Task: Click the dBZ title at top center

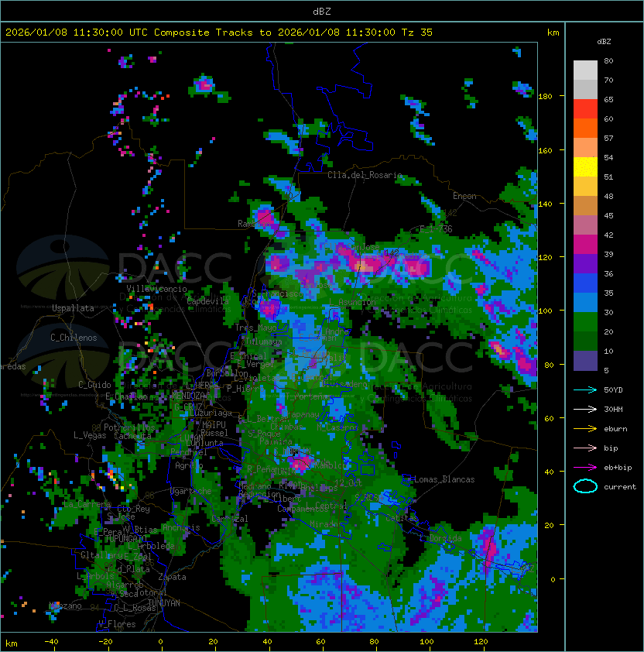Action: 322,12
